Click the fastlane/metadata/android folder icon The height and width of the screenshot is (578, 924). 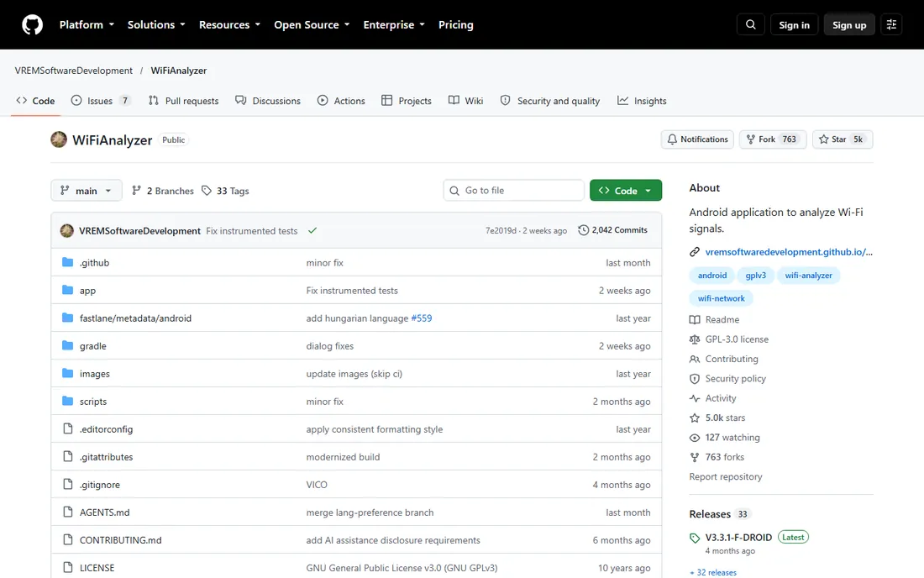tap(68, 318)
